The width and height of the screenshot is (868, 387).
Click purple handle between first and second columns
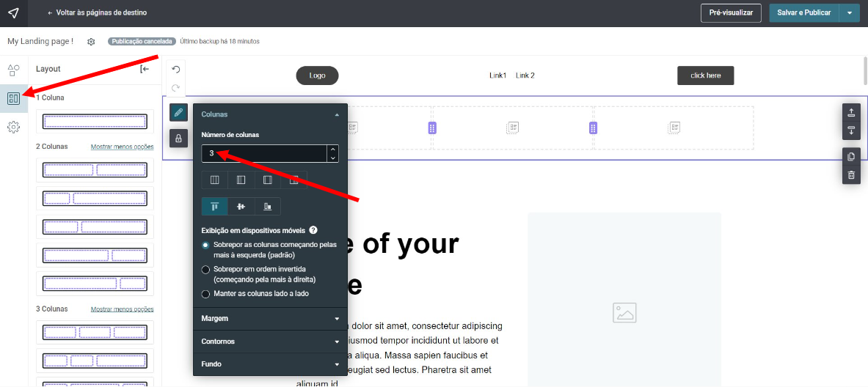click(x=432, y=128)
